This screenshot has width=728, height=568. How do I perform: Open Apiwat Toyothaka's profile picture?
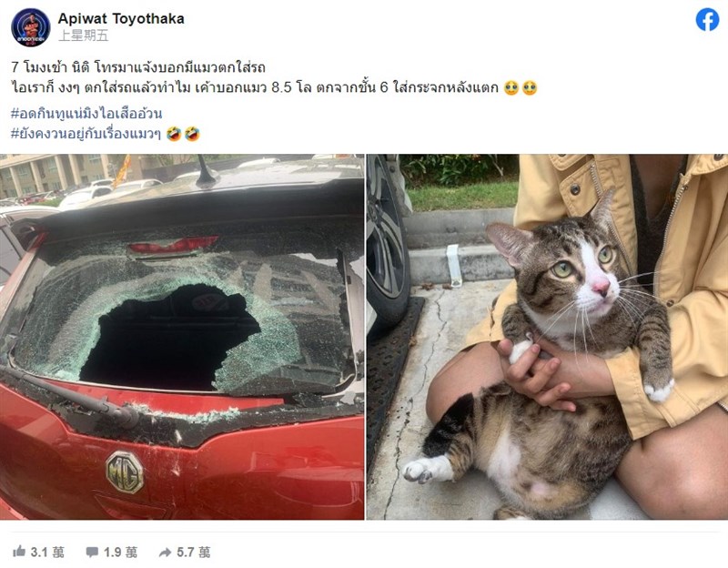coord(30,27)
